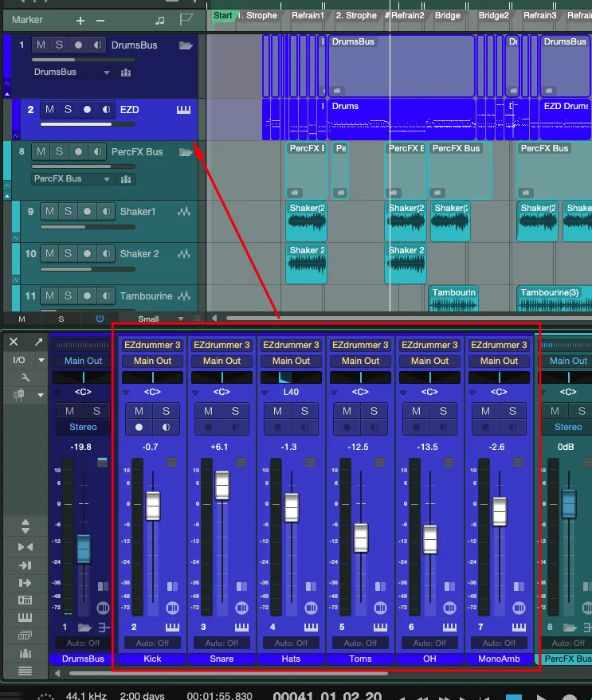The image size is (592, 700).
Task: Expand Hats channel pan disclosure triangle
Action: (265, 393)
